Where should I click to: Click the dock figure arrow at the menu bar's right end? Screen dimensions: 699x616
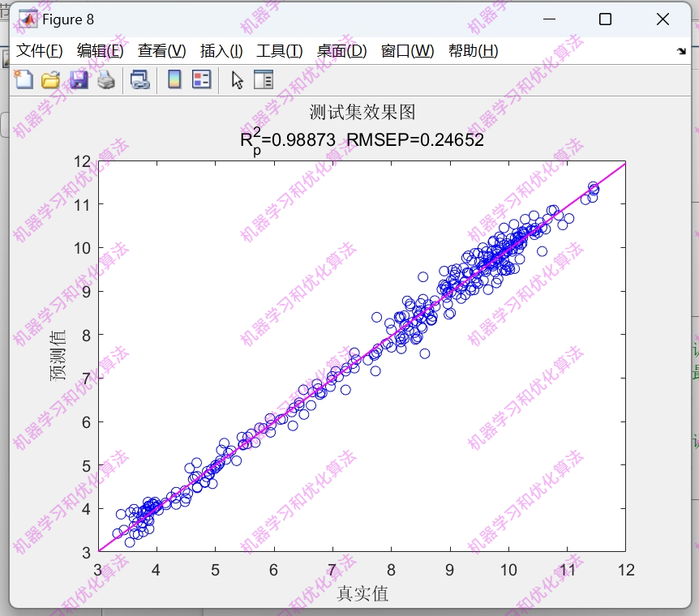(681, 51)
